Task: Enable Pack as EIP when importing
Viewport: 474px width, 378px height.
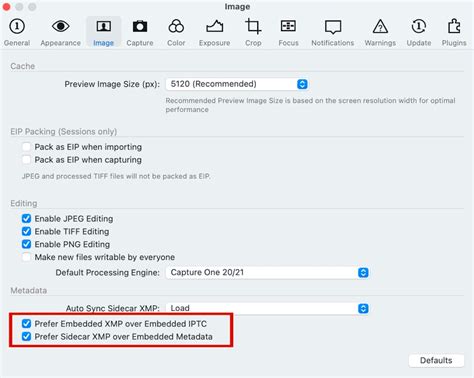Action: click(26, 147)
